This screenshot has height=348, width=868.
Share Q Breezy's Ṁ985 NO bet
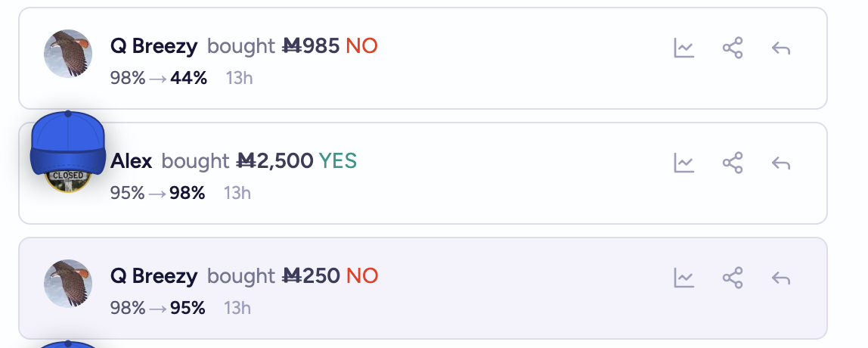[732, 49]
